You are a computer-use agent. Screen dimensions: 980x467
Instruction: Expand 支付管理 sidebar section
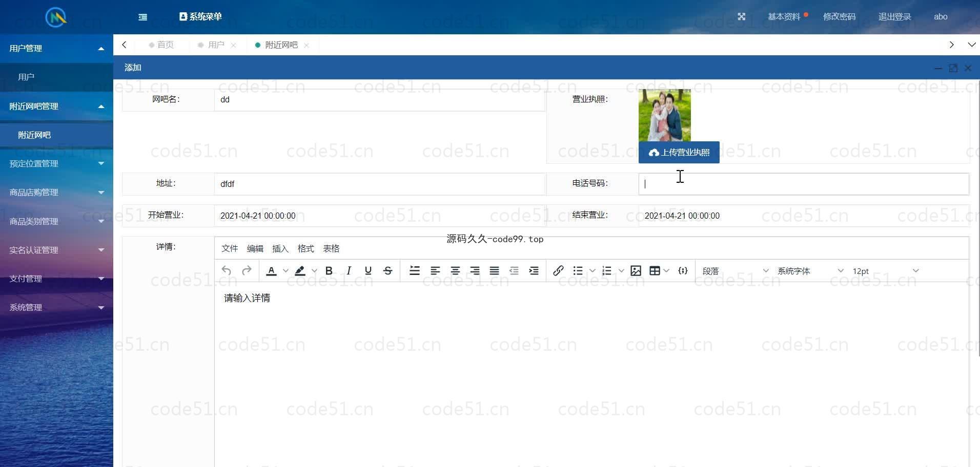click(x=56, y=279)
